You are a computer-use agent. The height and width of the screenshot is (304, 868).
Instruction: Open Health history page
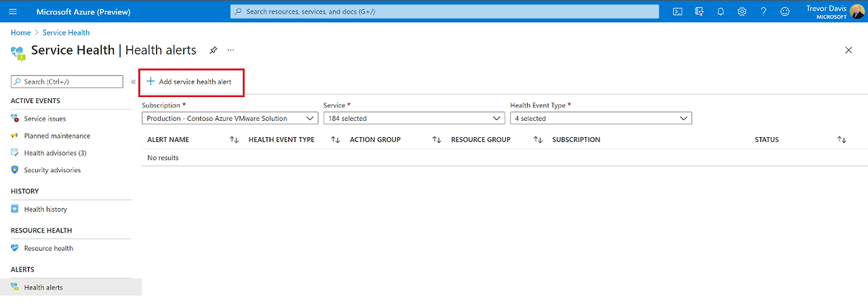45,209
